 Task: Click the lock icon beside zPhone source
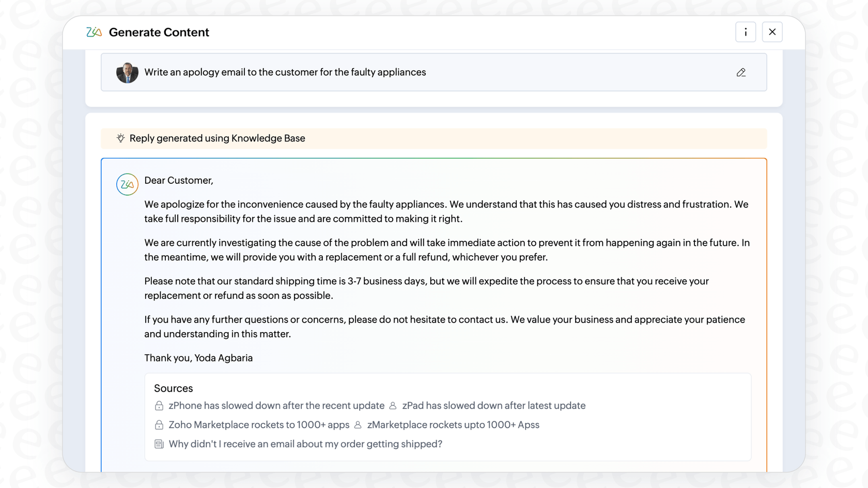pos(159,406)
